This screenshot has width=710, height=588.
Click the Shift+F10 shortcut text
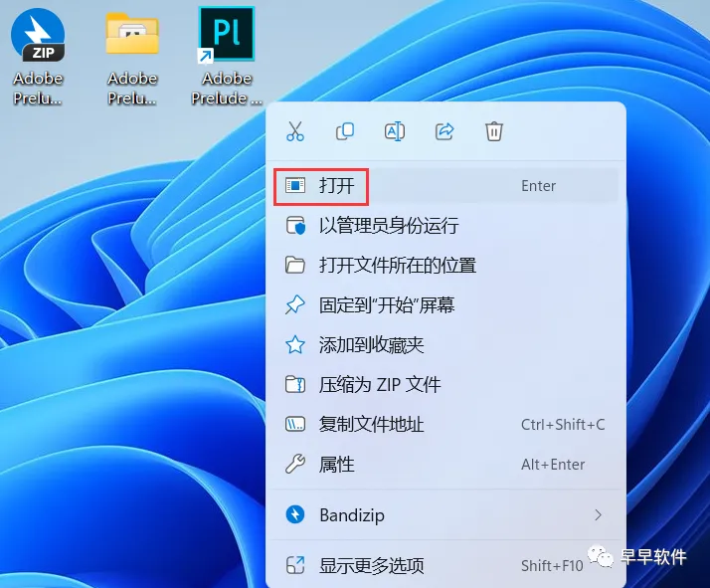coord(552,566)
